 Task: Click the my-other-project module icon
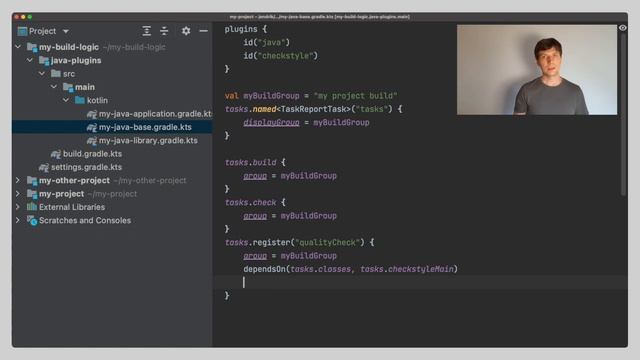coord(32,180)
